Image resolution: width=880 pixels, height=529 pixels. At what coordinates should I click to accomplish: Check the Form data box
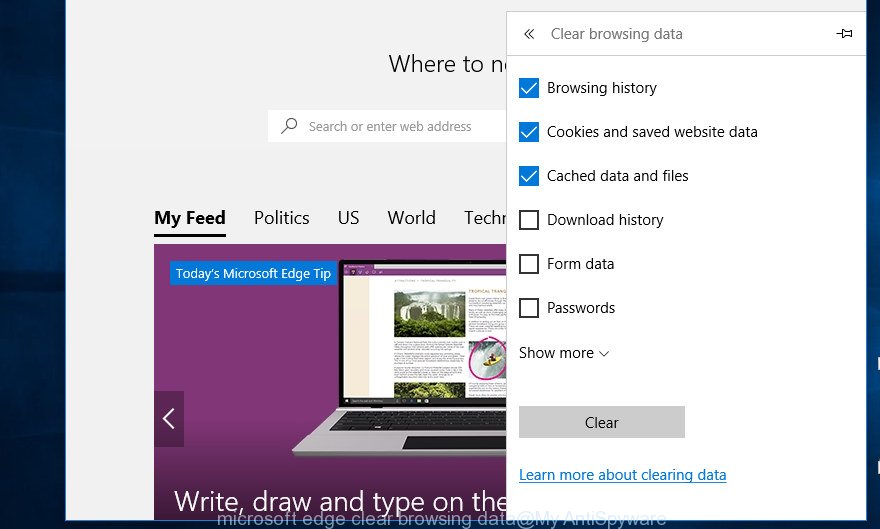click(x=529, y=264)
